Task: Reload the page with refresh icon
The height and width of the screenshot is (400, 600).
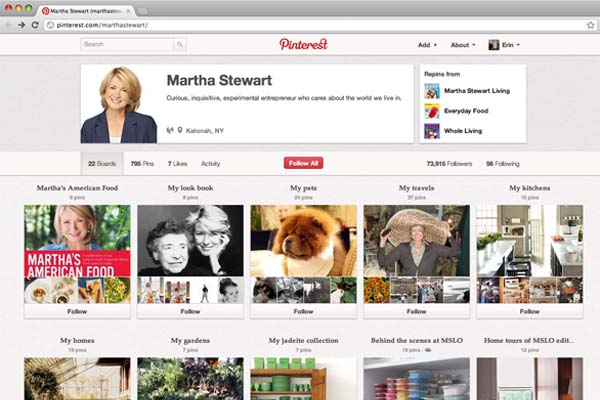Action: click(35, 23)
